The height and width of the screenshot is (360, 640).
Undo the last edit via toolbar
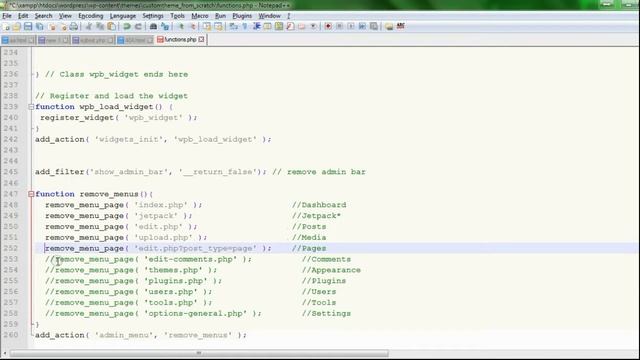click(x=127, y=27)
